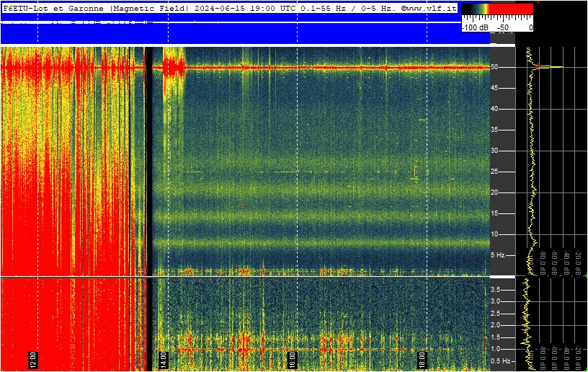Click the color gradient scale bar
Screen dimensions: 588x372
[x=497, y=9]
